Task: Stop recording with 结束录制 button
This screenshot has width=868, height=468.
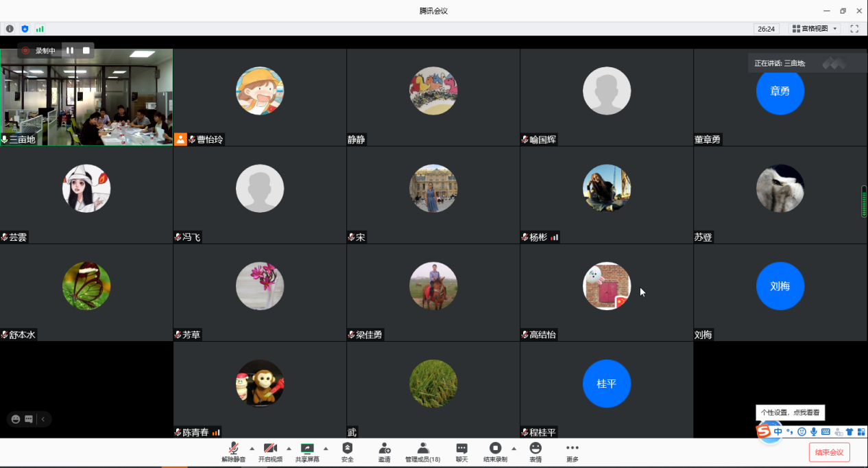Action: [x=495, y=449]
